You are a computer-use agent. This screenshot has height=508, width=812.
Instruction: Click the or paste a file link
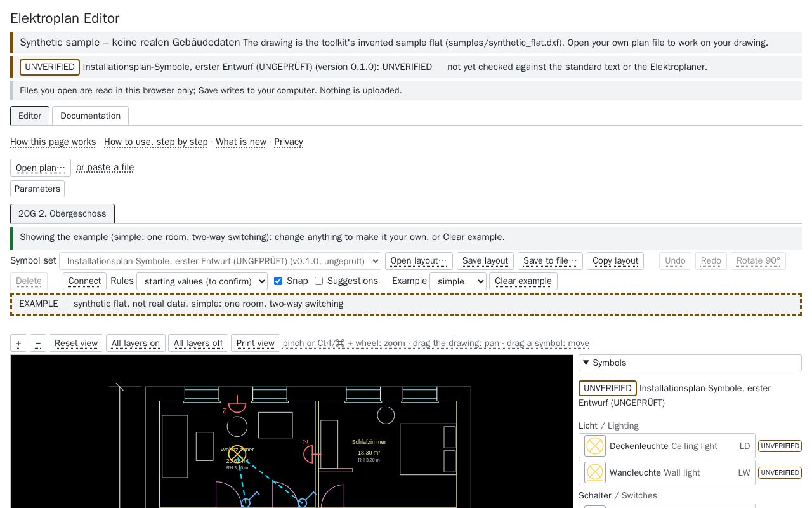[105, 168]
